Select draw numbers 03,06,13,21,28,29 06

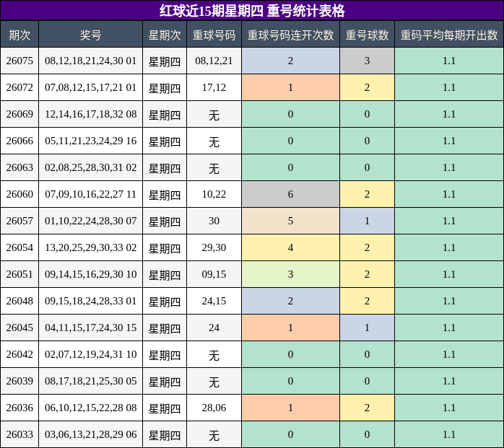91,434
